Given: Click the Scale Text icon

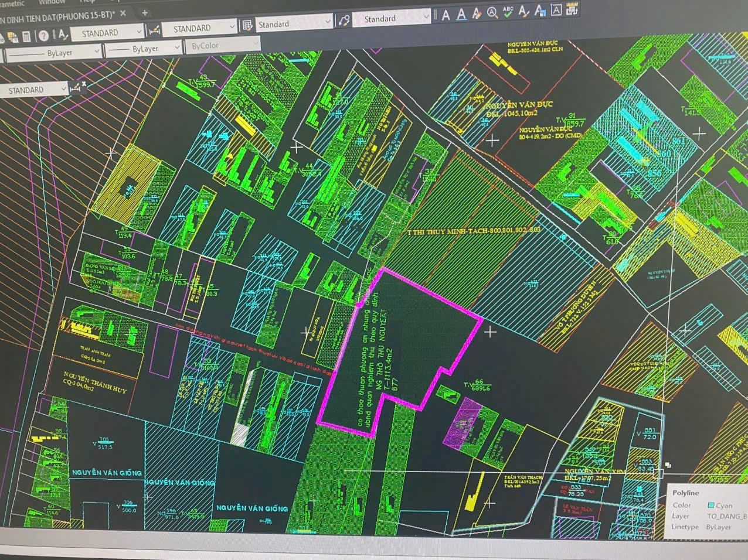Looking at the screenshot, I should click(x=540, y=11).
